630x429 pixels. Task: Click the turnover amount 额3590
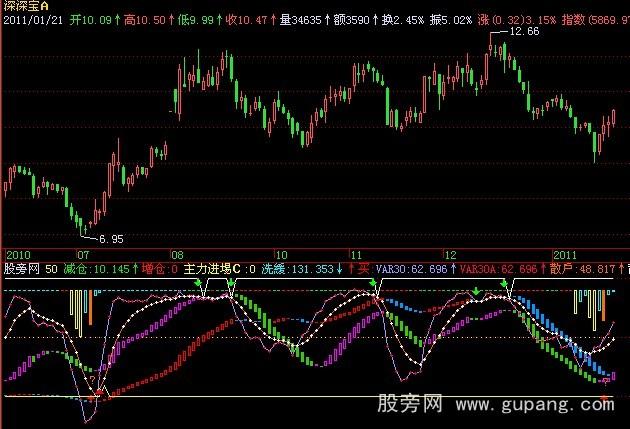(352, 20)
